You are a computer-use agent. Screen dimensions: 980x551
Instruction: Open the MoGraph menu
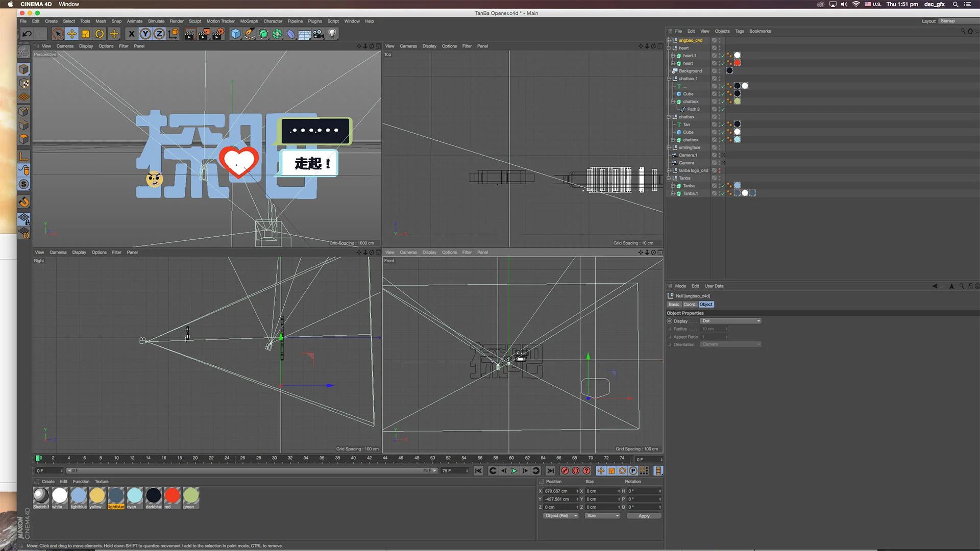coord(249,21)
